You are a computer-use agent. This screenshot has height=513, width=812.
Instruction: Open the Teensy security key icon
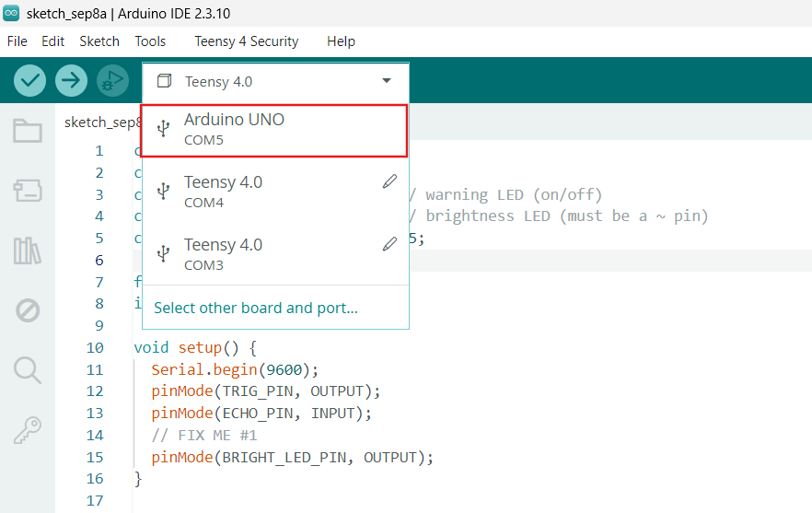click(x=28, y=430)
